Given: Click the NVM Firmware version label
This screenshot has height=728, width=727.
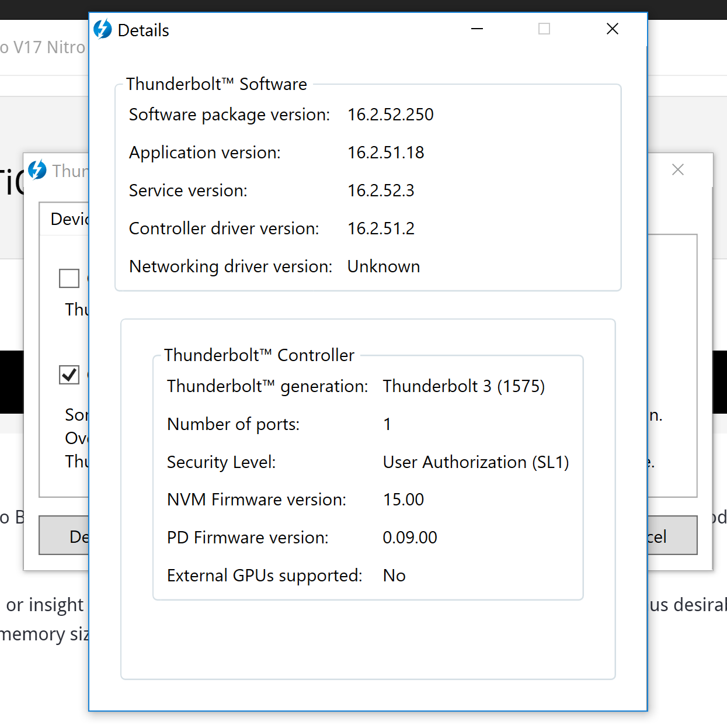Looking at the screenshot, I should pos(257,500).
